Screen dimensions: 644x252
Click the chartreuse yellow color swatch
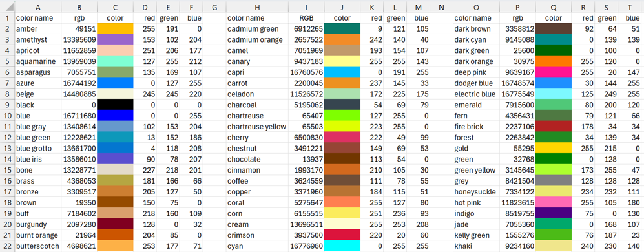coord(342,127)
